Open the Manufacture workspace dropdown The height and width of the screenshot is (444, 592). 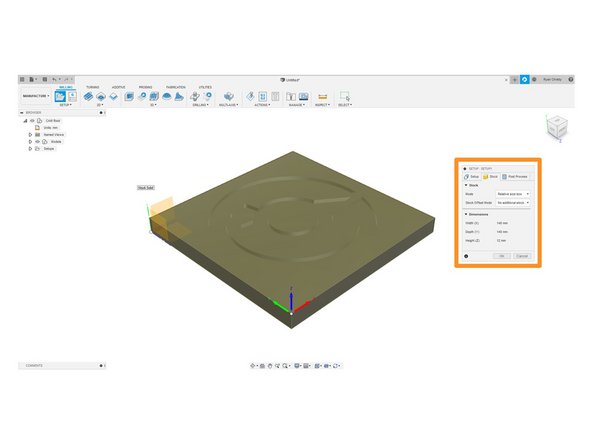[x=35, y=96]
